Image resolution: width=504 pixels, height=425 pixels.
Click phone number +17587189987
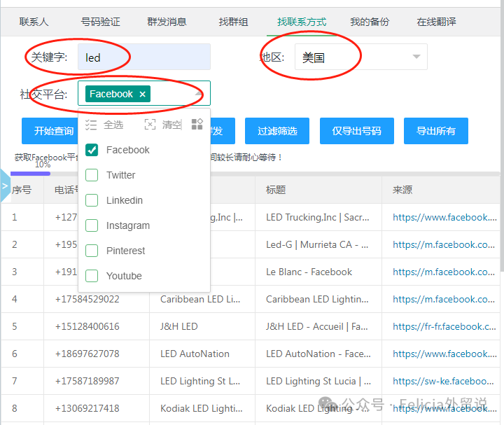87,382
